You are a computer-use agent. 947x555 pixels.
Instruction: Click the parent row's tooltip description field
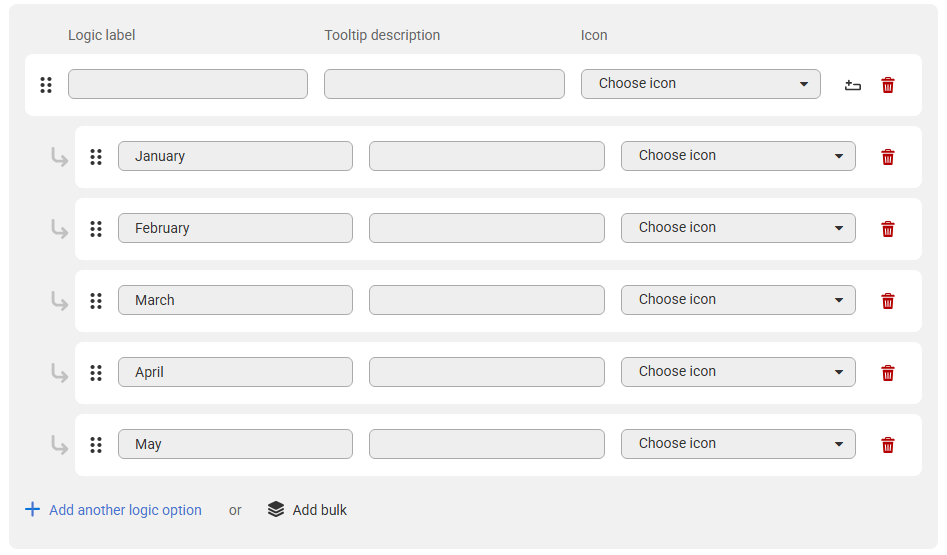click(444, 84)
